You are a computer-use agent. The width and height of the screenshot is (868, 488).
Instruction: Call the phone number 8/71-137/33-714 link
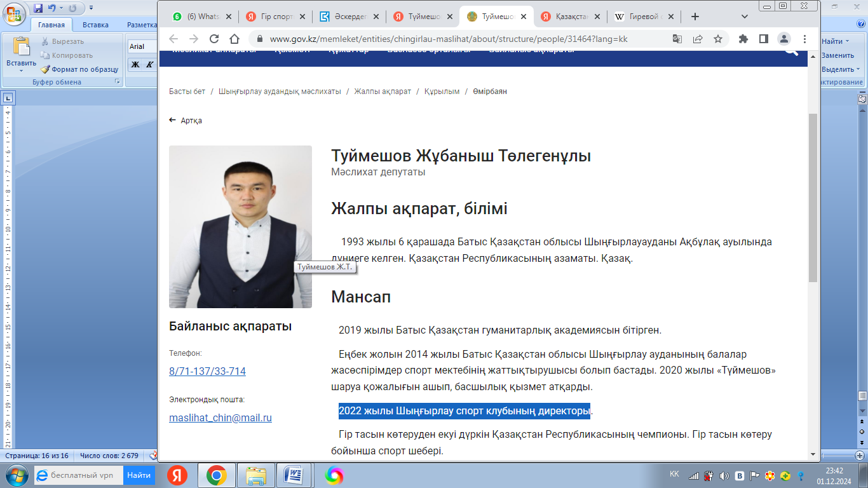pyautogui.click(x=207, y=371)
